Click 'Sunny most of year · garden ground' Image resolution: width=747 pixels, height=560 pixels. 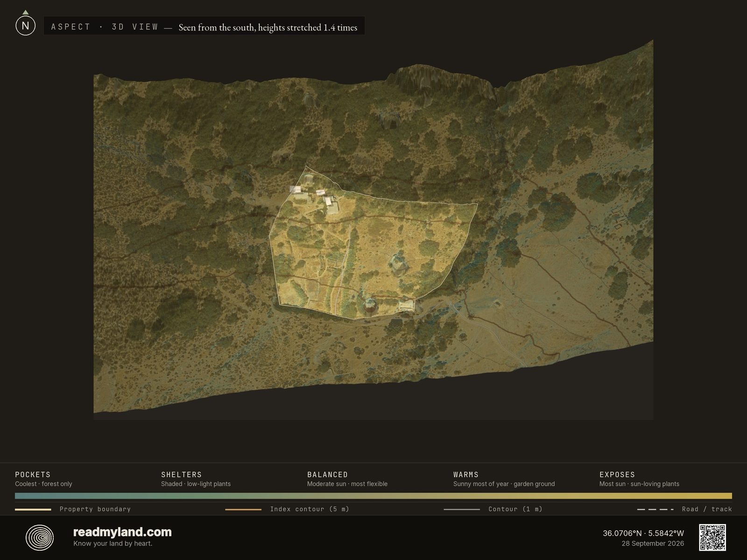(504, 484)
